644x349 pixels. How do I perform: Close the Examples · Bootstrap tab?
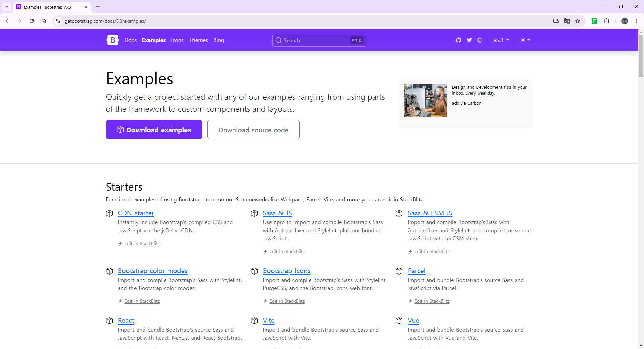(x=86, y=7)
